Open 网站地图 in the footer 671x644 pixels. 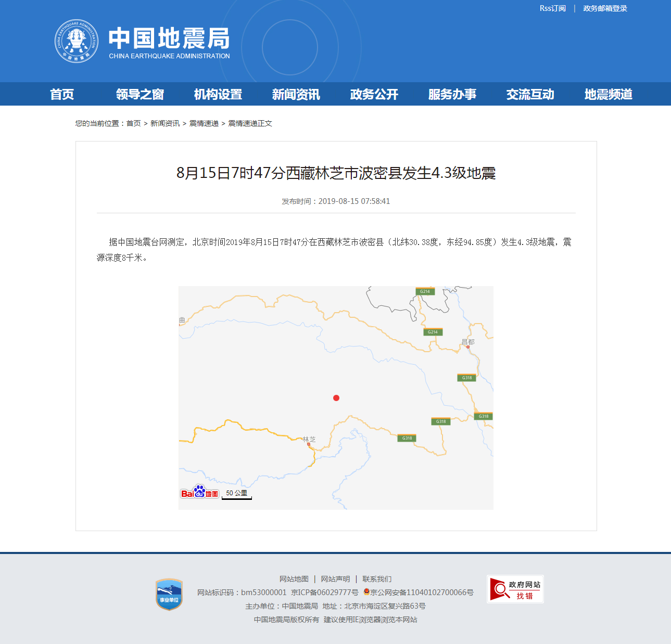293,578
